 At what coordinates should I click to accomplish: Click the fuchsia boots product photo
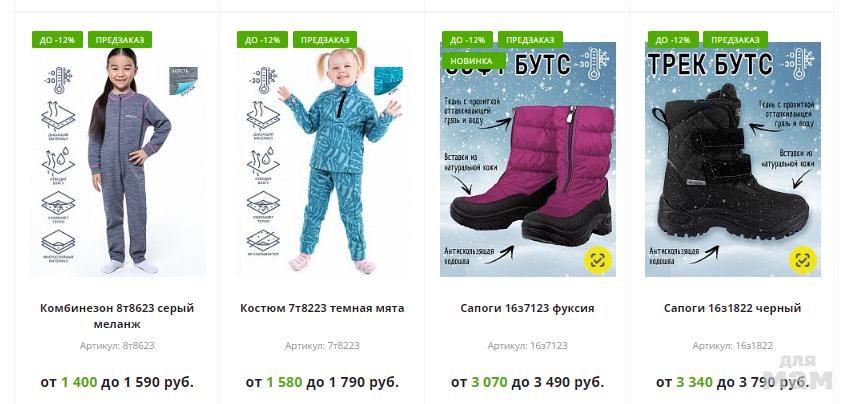pyautogui.click(x=528, y=160)
